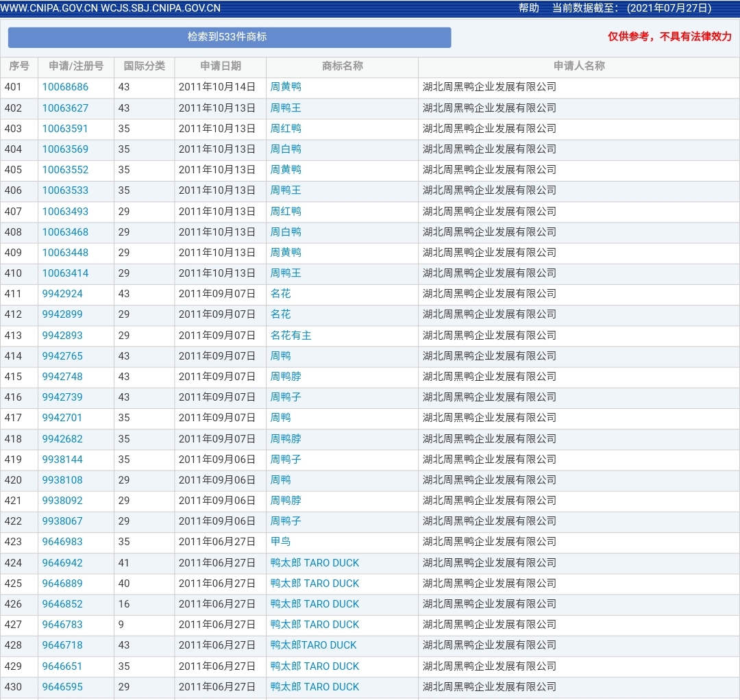Open registration number 9942682
The width and height of the screenshot is (740, 700).
coord(62,439)
